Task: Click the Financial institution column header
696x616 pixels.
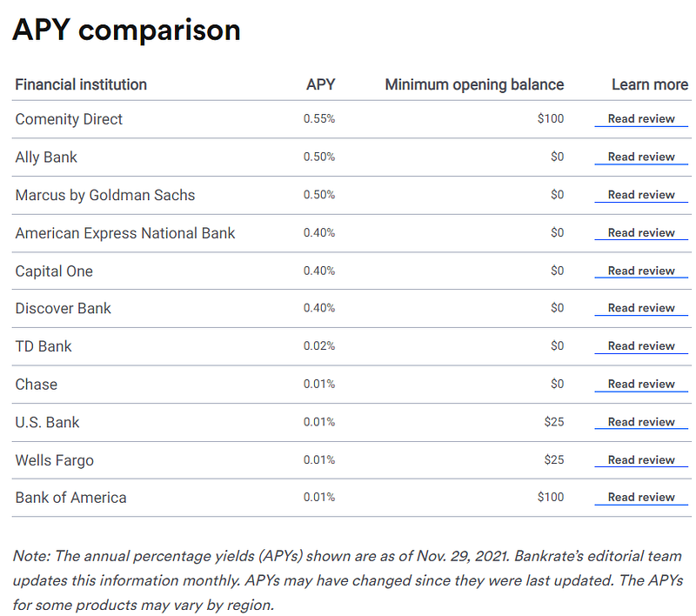Action: (81, 84)
